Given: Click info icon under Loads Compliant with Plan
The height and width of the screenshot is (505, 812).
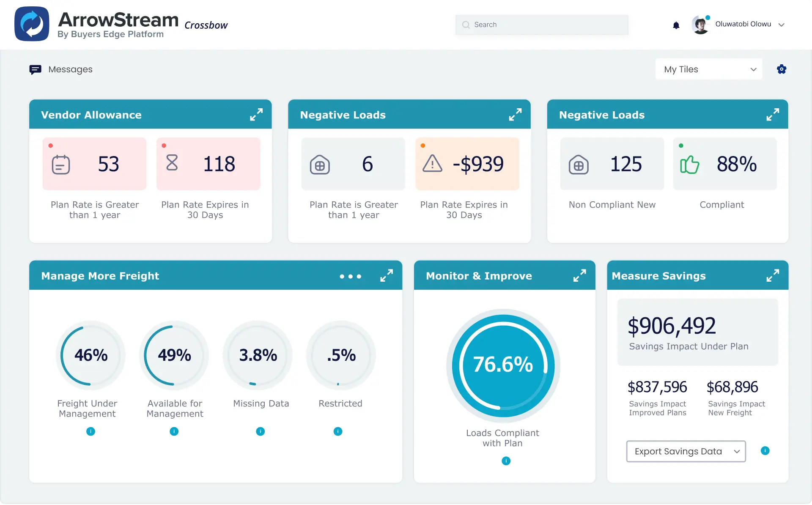Looking at the screenshot, I should click(x=506, y=461).
